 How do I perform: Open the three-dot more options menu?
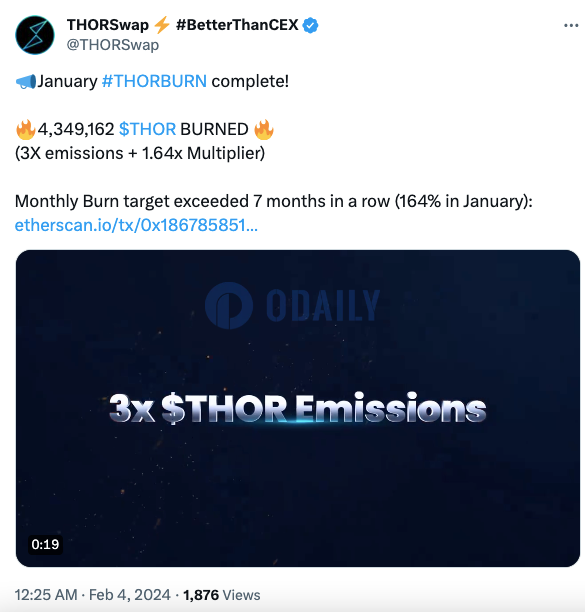point(571,26)
